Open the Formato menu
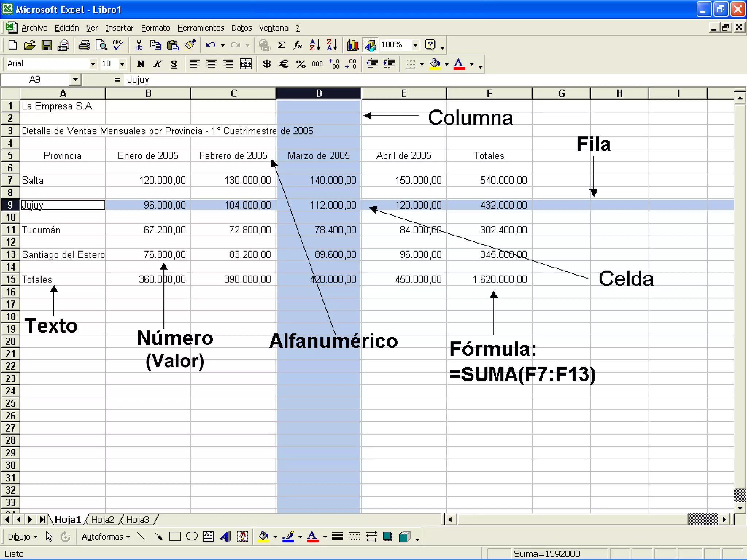This screenshot has height=560, width=747. coord(155,28)
